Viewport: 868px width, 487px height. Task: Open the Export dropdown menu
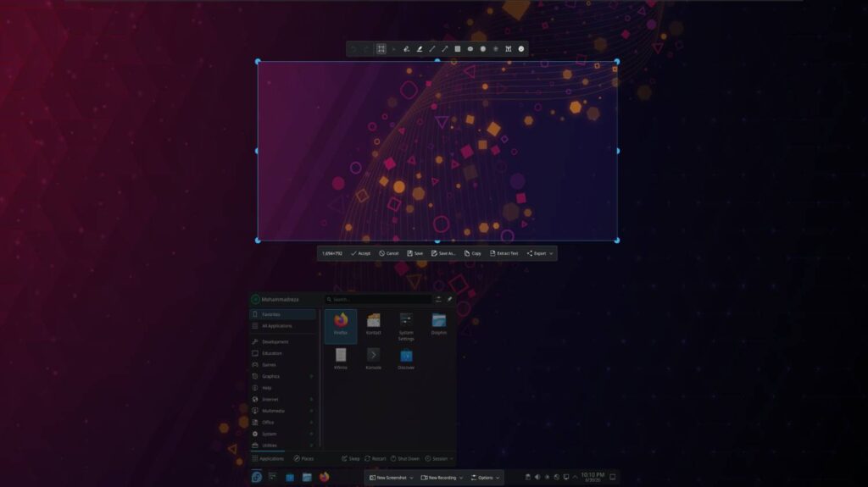(539, 253)
